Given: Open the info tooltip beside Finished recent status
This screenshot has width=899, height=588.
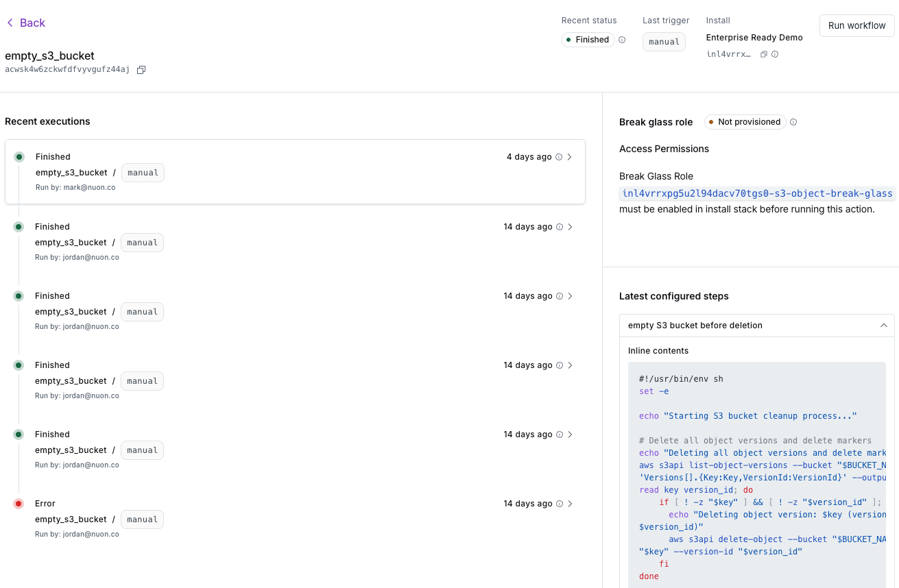Looking at the screenshot, I should [621, 40].
